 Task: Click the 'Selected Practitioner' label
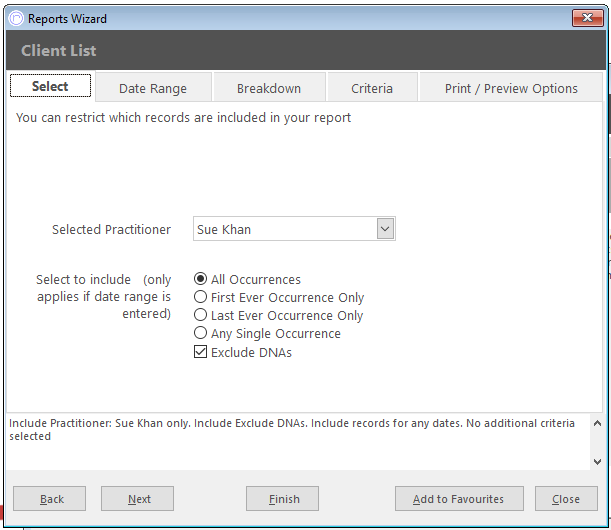(x=111, y=229)
